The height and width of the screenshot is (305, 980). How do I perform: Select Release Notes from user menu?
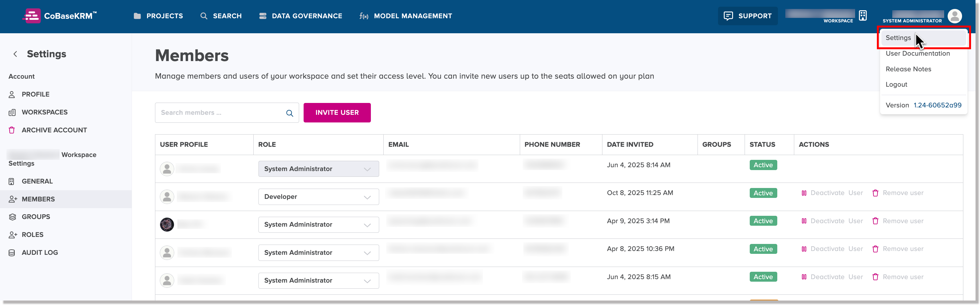[x=908, y=69]
